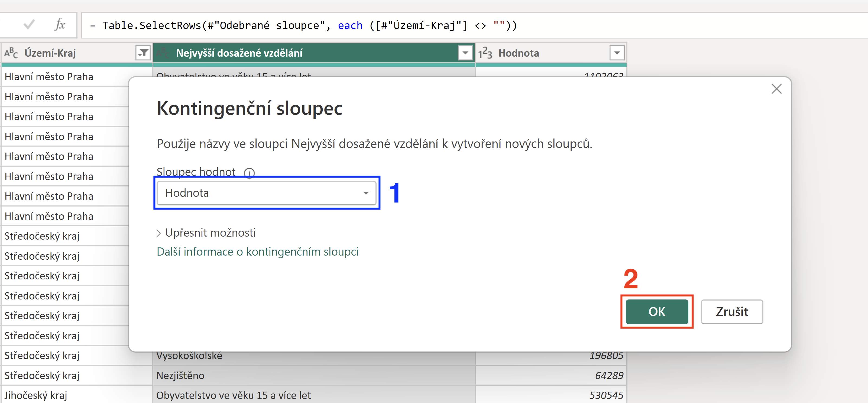Expand Upřesnit možnosti section

pyautogui.click(x=206, y=233)
